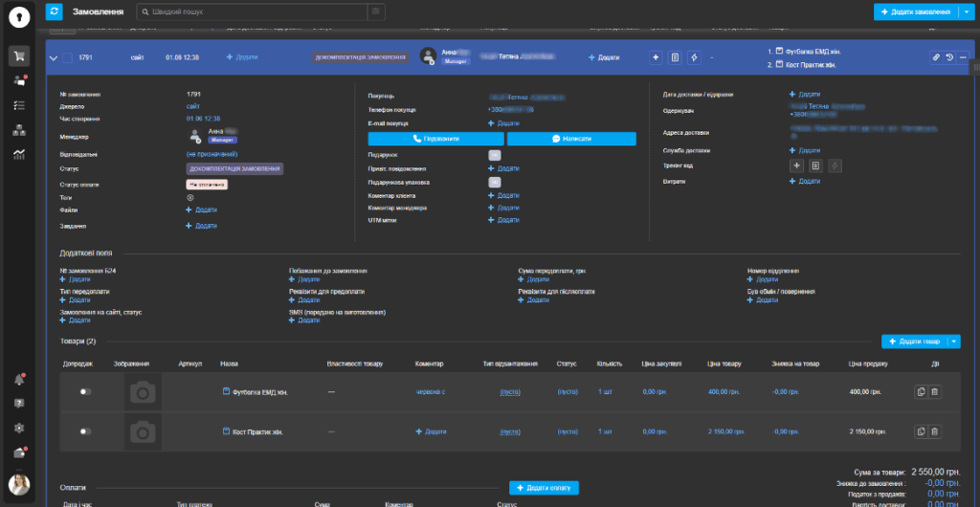Open the task list icon in sidebar
Screen dimensions: 980x507
pos(18,105)
